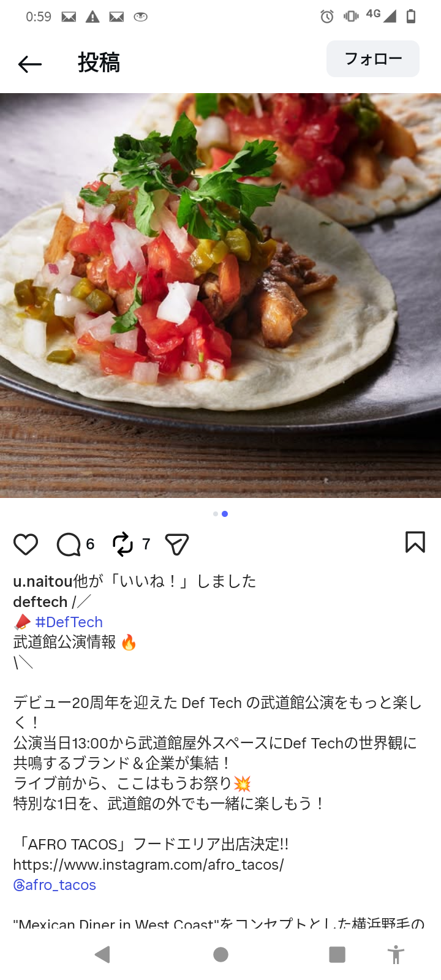
Task: Share post with paper plane icon
Action: (x=176, y=544)
